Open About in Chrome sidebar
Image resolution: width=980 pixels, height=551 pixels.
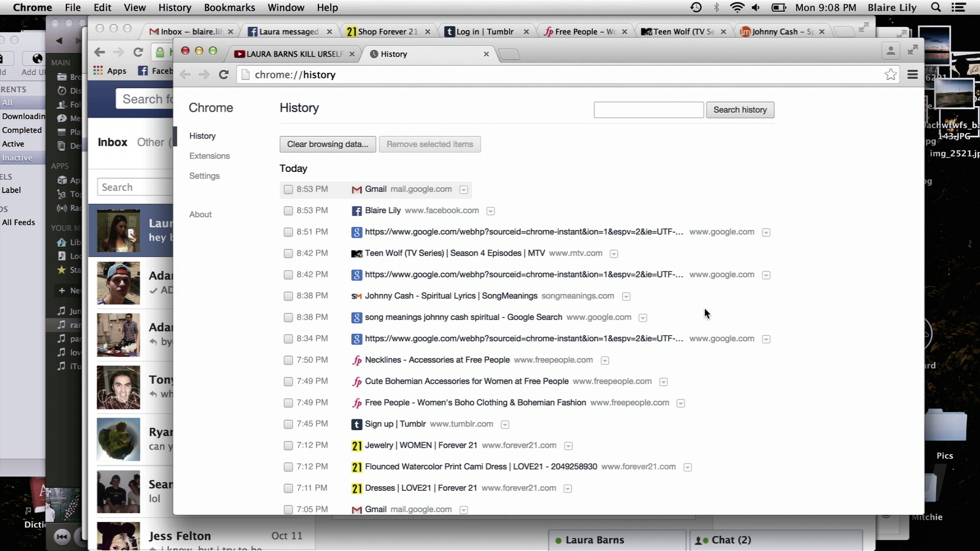pos(200,215)
